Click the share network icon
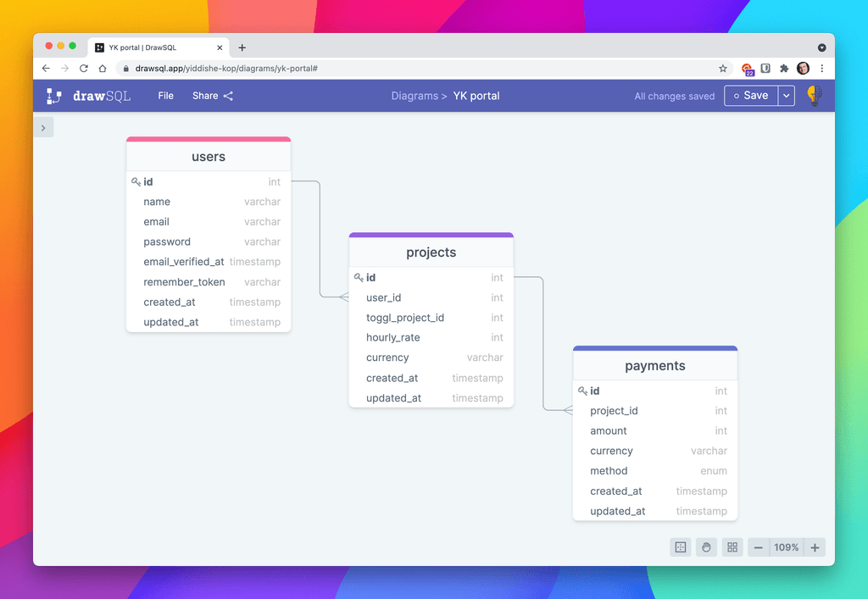Viewport: 868px width, 599px height. coord(228,96)
